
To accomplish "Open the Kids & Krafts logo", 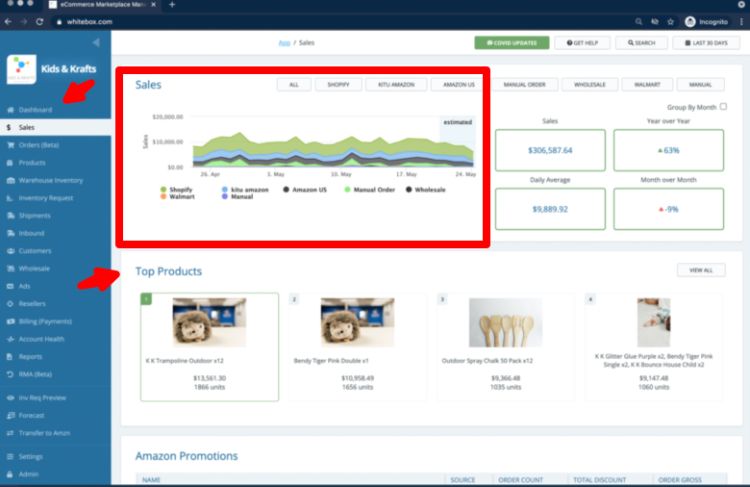I will point(21,69).
